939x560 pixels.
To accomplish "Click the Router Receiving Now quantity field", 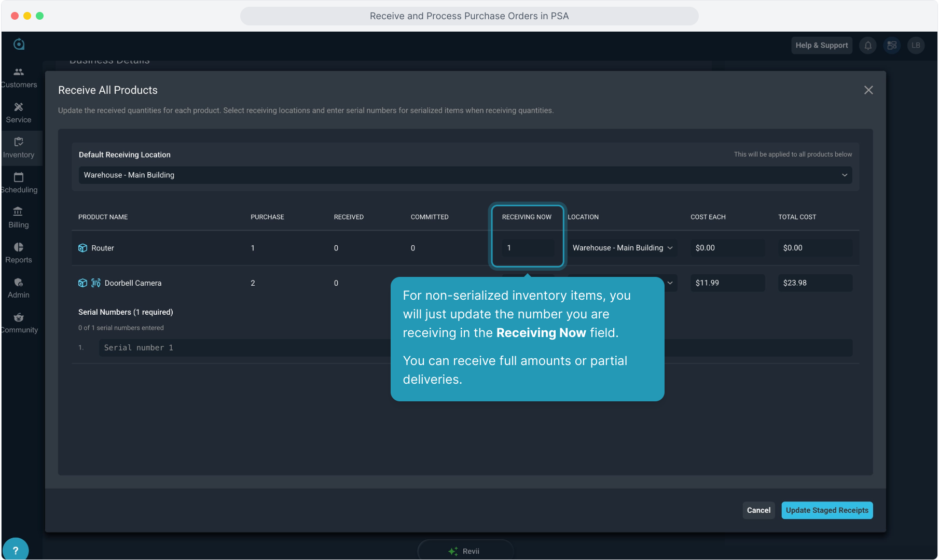I will pyautogui.click(x=528, y=248).
